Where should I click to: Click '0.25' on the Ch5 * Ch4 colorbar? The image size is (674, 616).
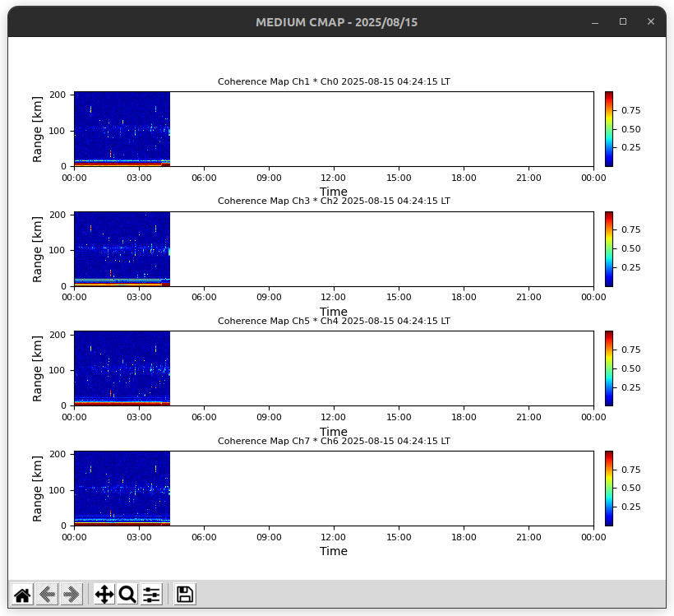tap(631, 387)
